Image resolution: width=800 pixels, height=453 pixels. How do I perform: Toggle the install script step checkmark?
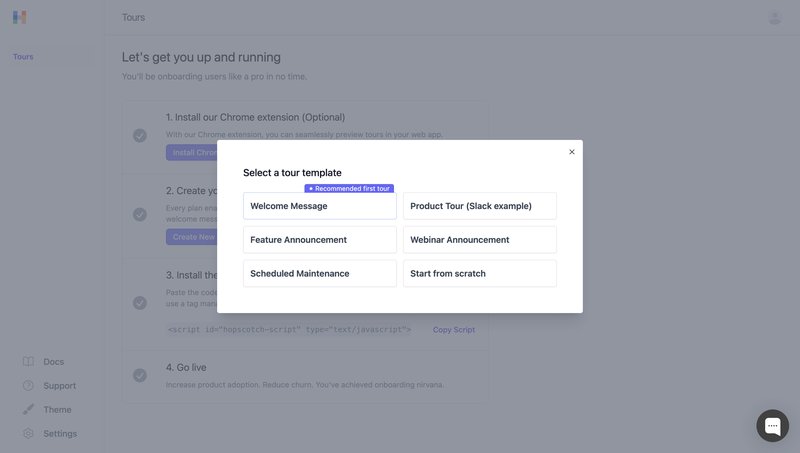pyautogui.click(x=140, y=302)
